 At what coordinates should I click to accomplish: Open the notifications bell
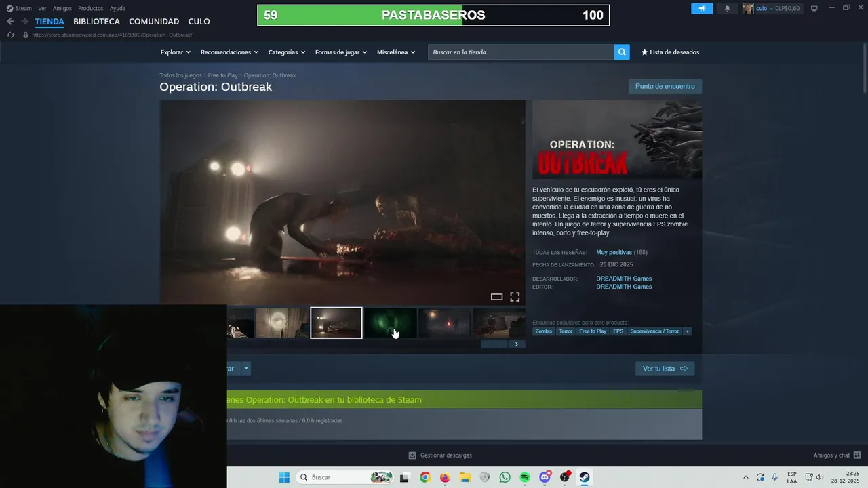[x=728, y=8]
